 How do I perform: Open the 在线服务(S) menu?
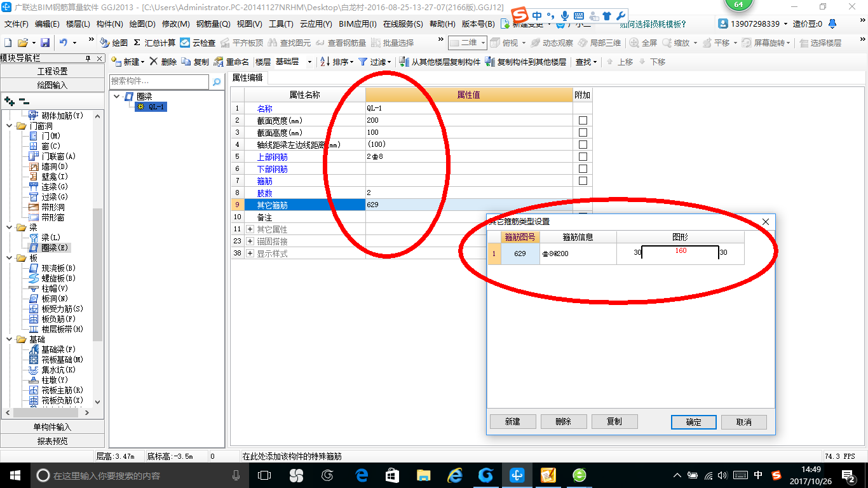coord(403,24)
